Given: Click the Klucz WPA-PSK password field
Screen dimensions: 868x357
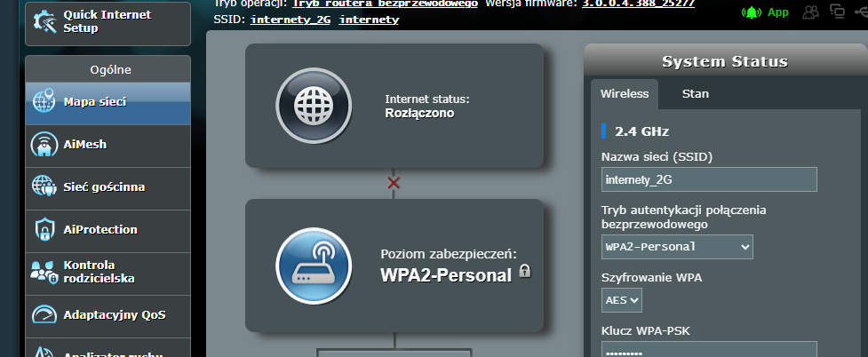Looking at the screenshot, I should pos(708,350).
